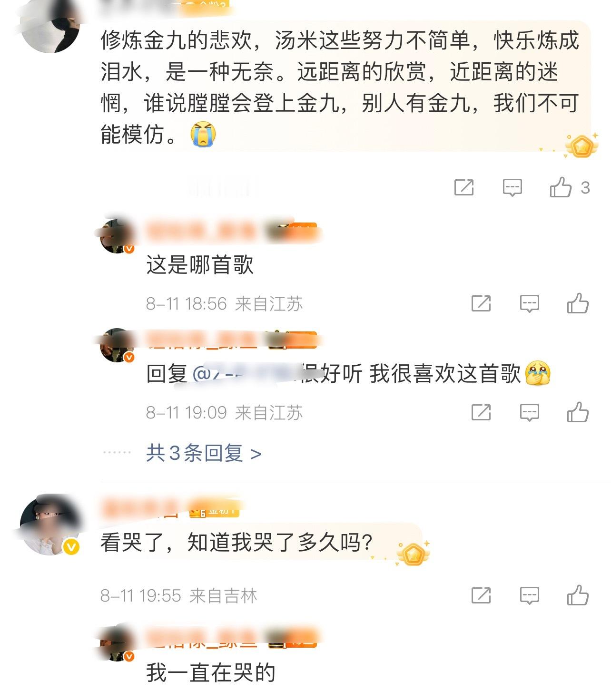Share the comment posted at 19:55
The width and height of the screenshot is (611, 700).
tap(481, 595)
